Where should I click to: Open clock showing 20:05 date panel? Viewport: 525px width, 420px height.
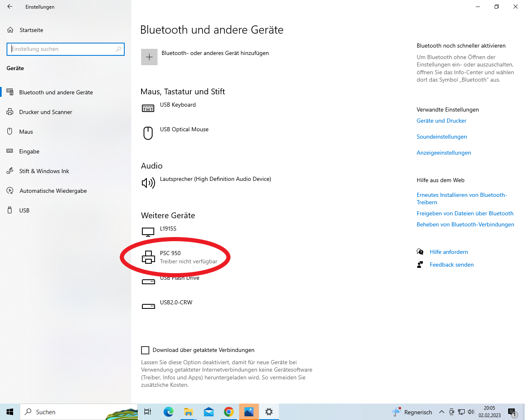[x=489, y=412]
